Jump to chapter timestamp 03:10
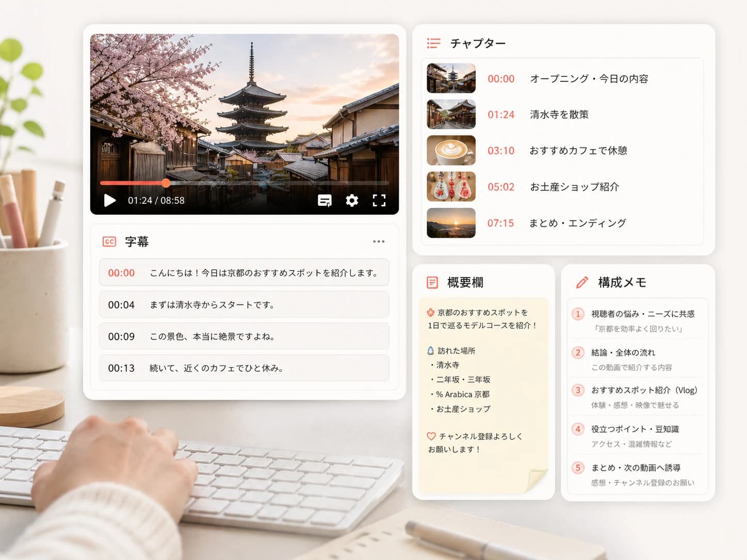Screen dimensions: 747x560 (501, 151)
